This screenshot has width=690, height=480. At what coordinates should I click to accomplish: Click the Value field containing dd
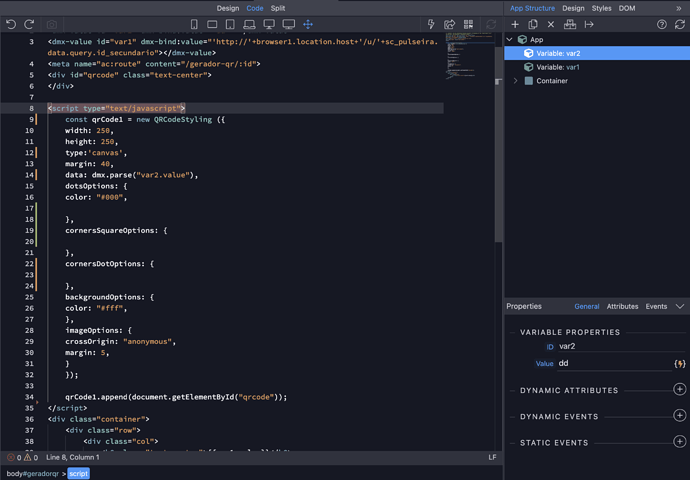pyautogui.click(x=614, y=364)
